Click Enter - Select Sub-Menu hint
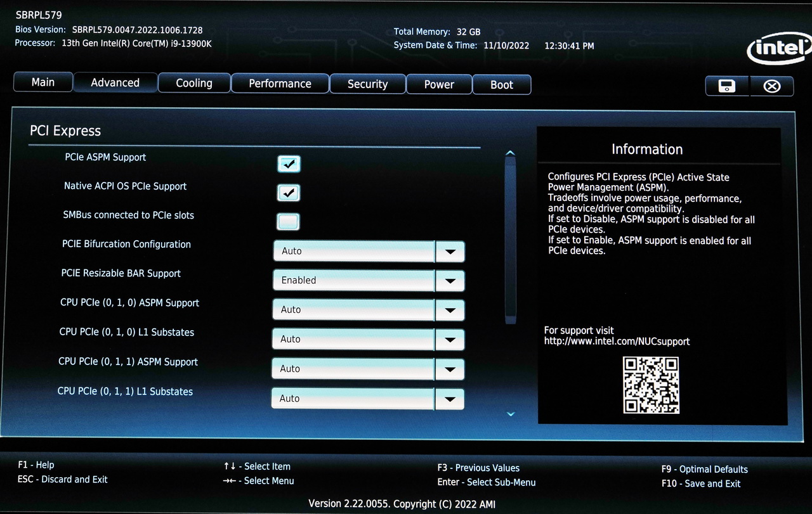812x514 pixels. coord(487,482)
